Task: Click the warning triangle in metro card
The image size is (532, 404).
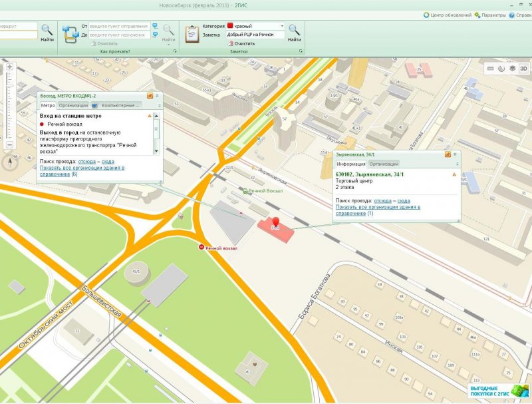Action: click(x=150, y=116)
